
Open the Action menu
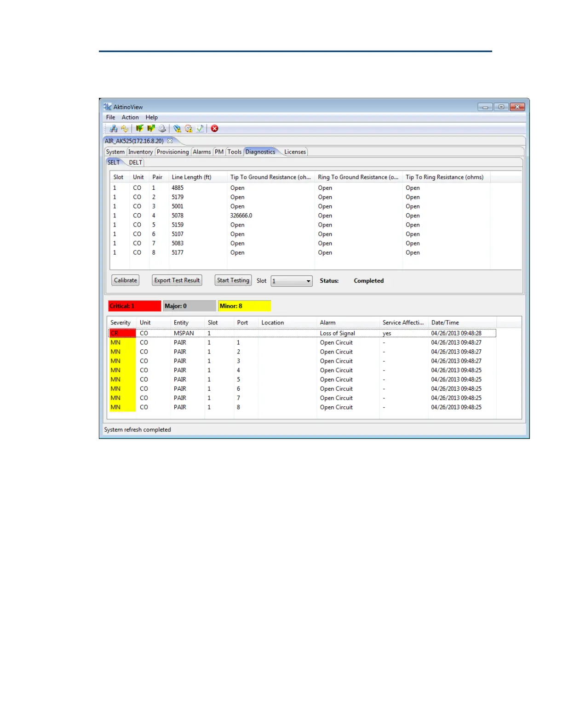click(x=130, y=117)
